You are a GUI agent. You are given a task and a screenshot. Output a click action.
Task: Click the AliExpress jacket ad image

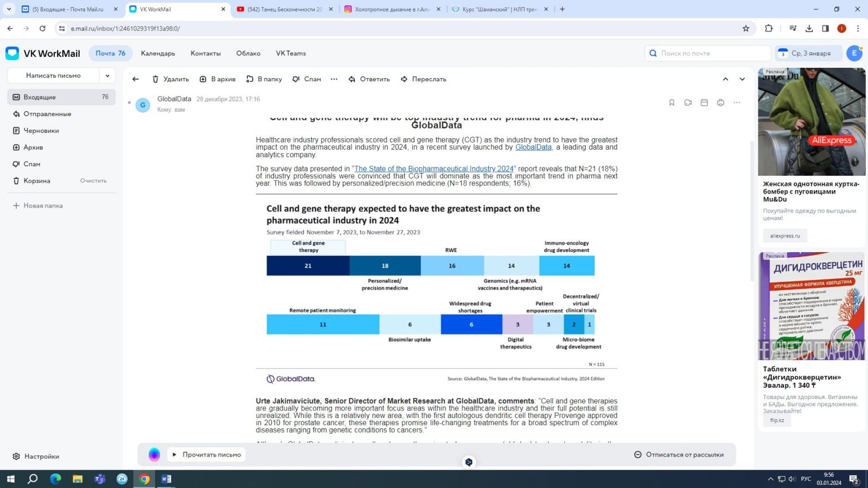click(x=812, y=122)
